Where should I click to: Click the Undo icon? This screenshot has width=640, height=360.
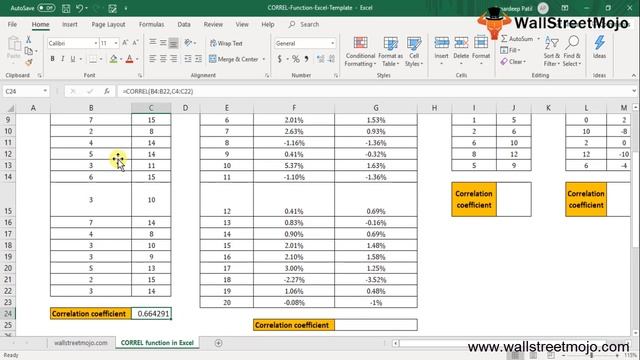coord(80,8)
